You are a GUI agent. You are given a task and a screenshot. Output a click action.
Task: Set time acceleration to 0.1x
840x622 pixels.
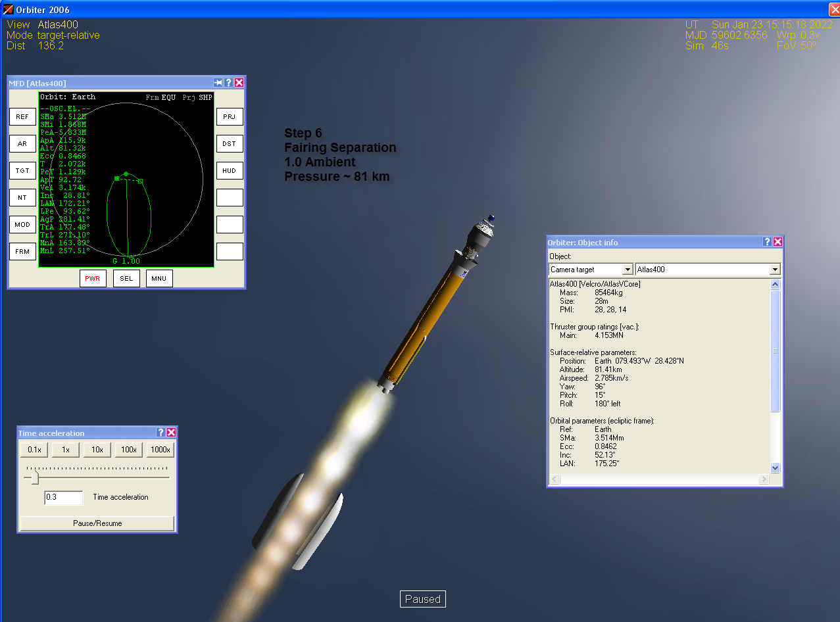click(x=34, y=450)
